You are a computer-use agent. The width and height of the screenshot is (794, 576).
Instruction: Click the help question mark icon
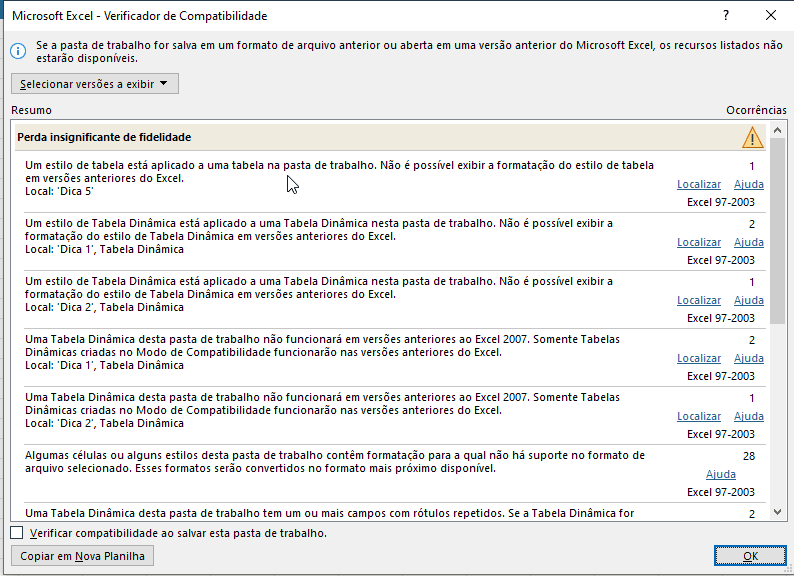click(726, 15)
